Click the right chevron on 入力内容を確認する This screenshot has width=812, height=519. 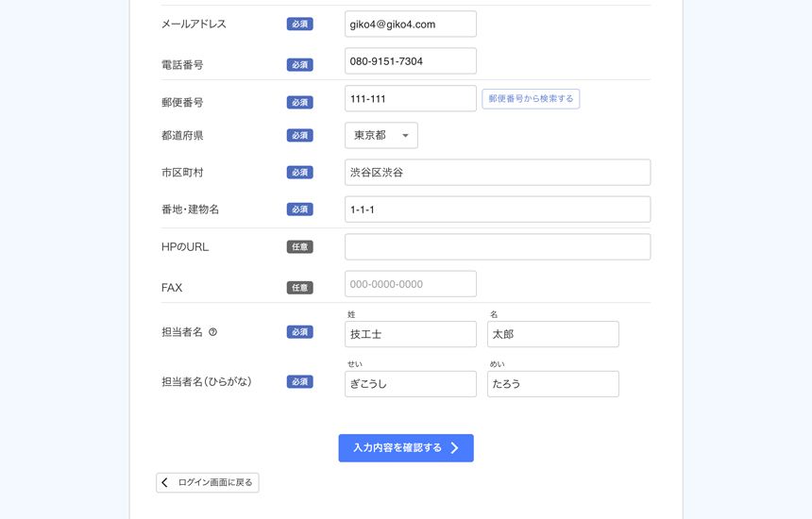454,448
